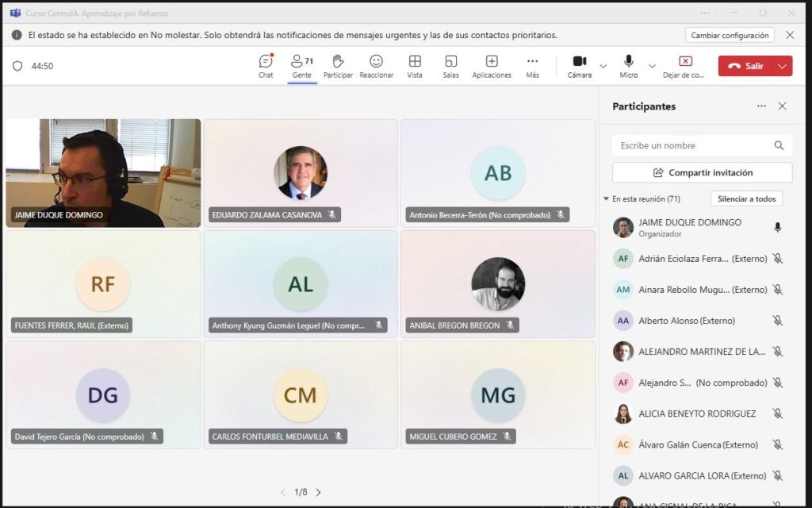Click muted mic icon for ALVARO GARCIA LORA
This screenshot has height=508, width=812.
777,476
